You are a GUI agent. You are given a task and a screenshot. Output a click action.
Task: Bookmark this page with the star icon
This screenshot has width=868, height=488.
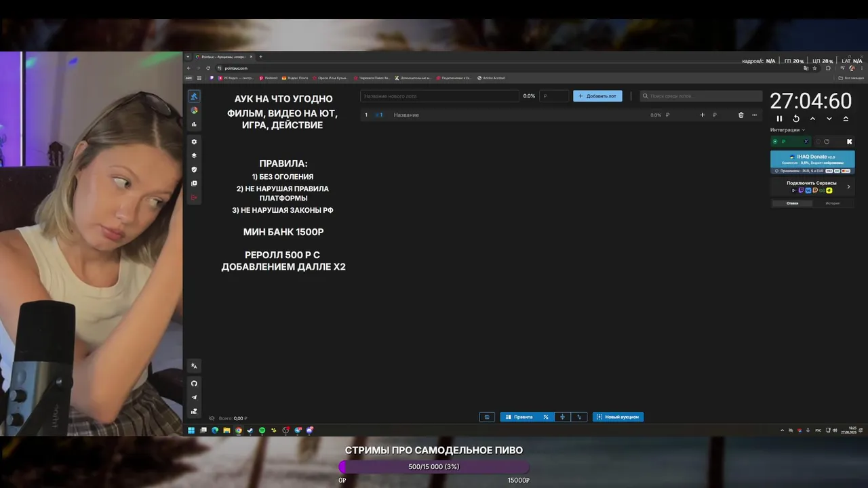(x=814, y=68)
